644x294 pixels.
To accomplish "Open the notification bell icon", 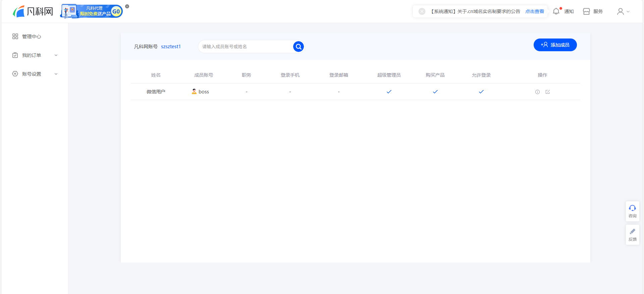I will point(556,11).
